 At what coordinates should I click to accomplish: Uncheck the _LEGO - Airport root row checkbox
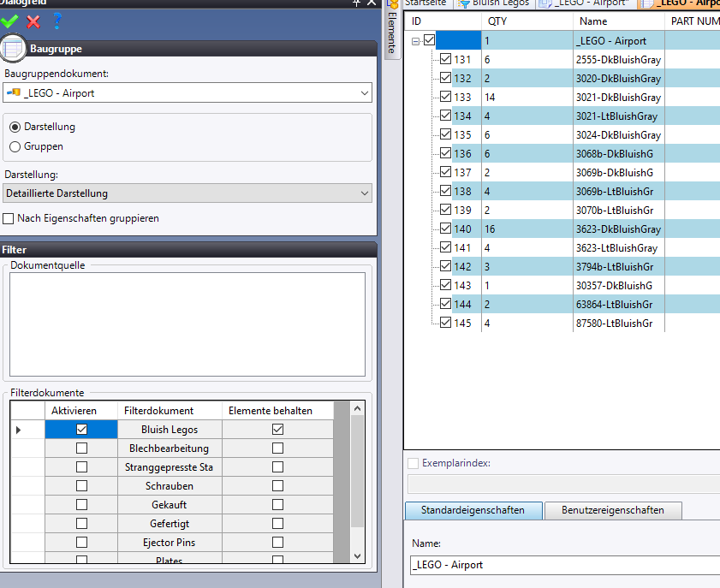pos(429,40)
